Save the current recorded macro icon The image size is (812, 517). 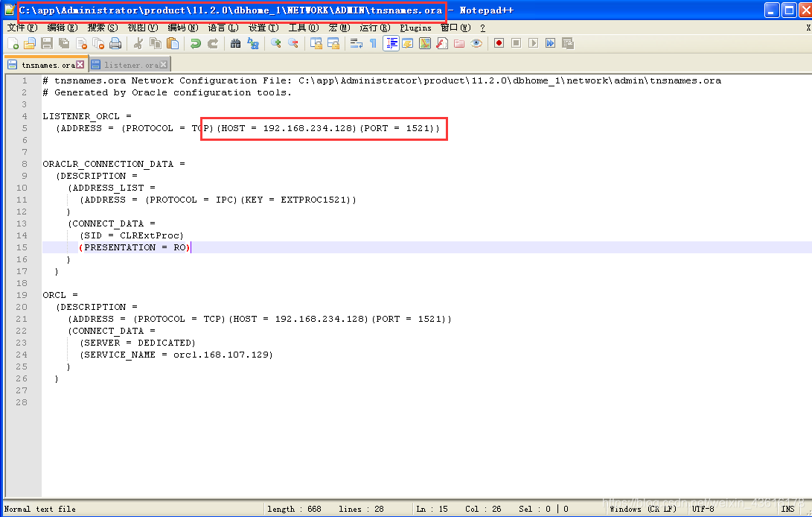(568, 43)
